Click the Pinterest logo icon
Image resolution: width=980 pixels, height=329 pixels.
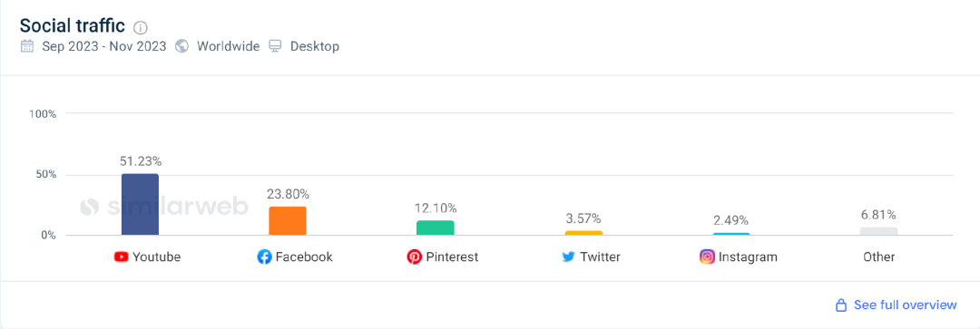(415, 256)
